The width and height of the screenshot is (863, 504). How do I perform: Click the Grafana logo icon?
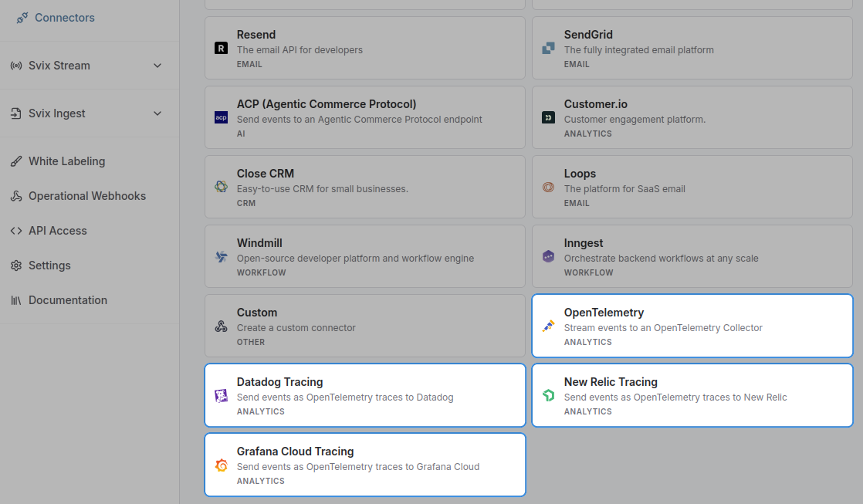click(222, 465)
